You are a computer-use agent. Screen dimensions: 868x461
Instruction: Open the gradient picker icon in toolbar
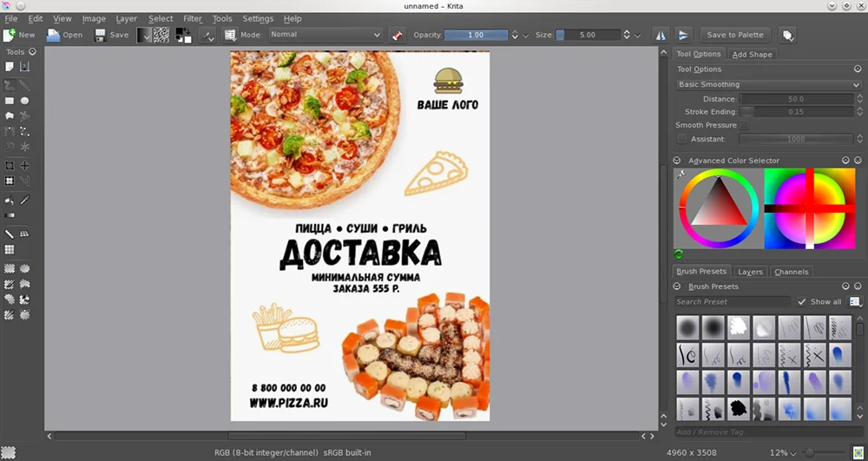click(x=144, y=36)
